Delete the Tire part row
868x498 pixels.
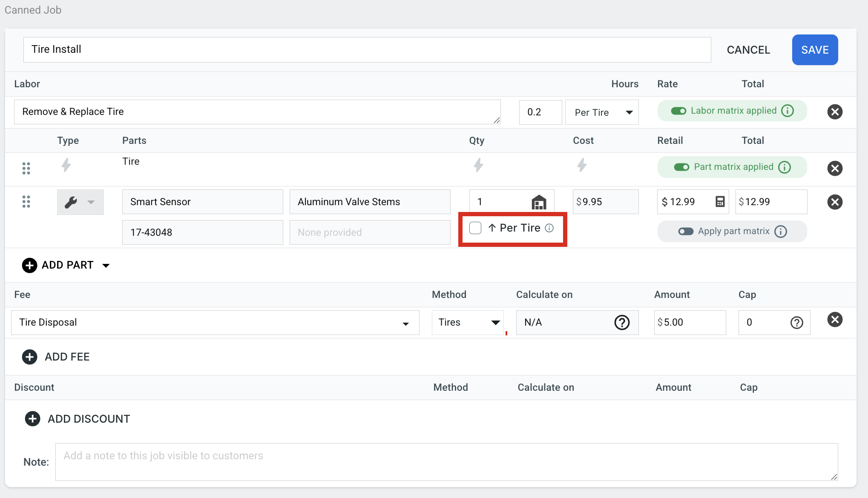pos(835,168)
